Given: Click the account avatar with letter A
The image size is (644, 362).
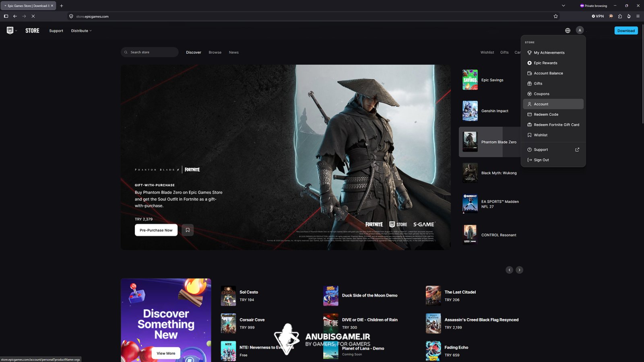Looking at the screenshot, I should 580,31.
